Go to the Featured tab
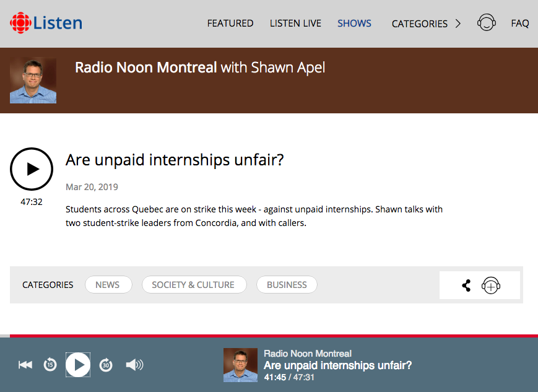 coord(230,24)
